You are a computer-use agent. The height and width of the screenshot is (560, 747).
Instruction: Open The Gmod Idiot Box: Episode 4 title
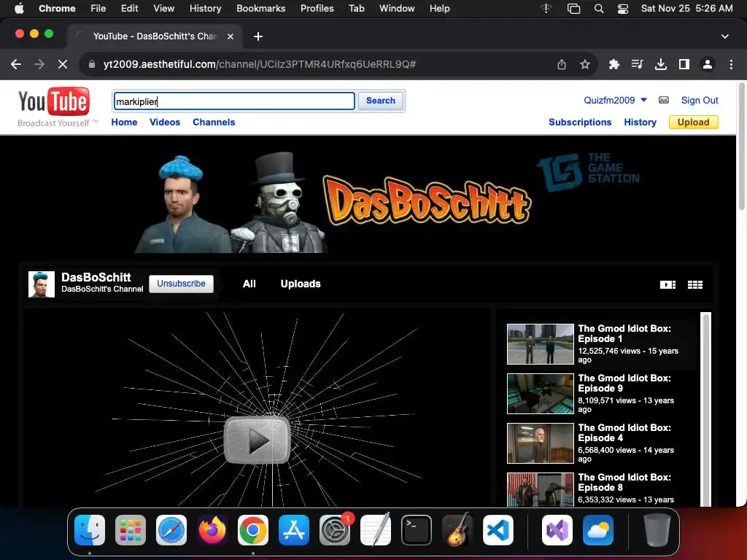624,433
